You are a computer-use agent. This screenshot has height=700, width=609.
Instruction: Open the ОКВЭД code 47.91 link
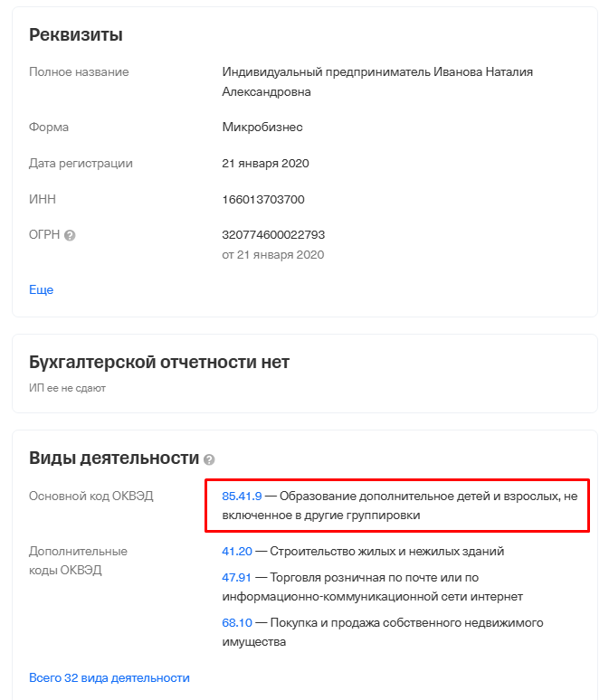pos(238,577)
